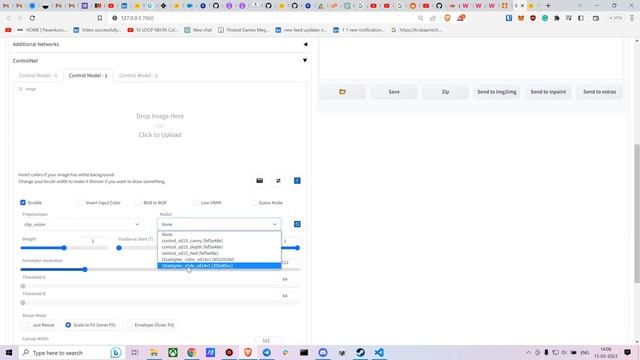Viewport: 640px width, 360px height.
Task: Click Send to img2img
Action: click(497, 92)
